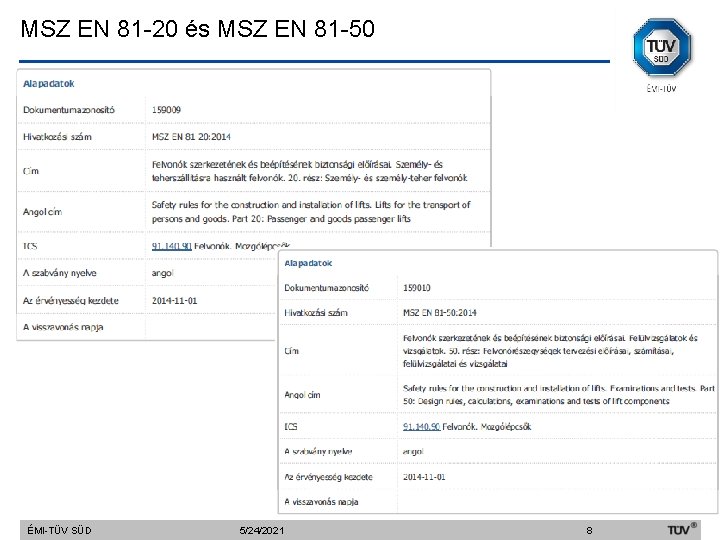Viewport: 720px width, 540px height.
Task: Click the Hungarian title of MSZ EN 81-20
Action: coord(309,171)
